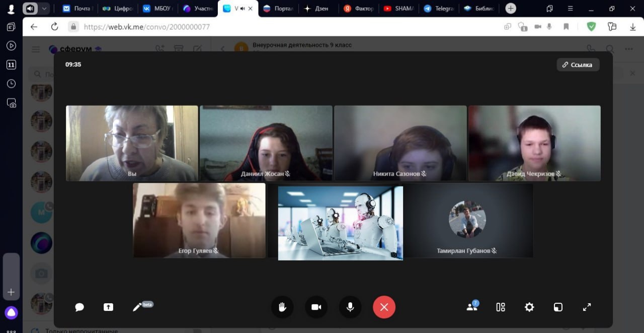Open the Yandex Browser main menu

pos(570,9)
